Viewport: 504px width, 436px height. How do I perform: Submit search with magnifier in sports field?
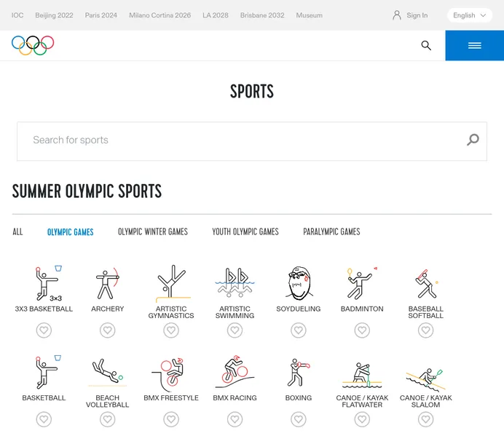click(x=473, y=140)
